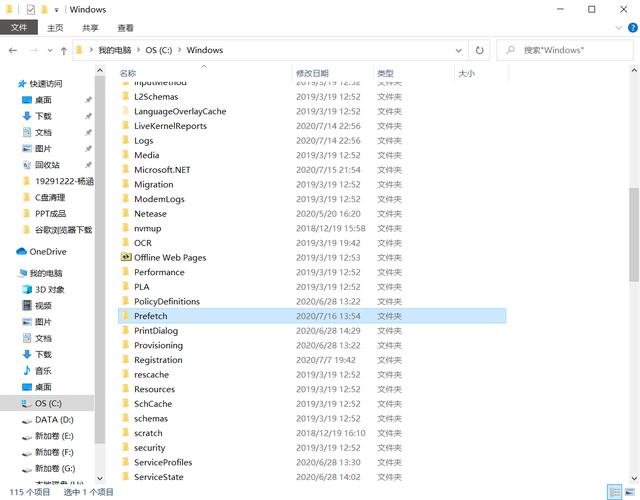Click the Prefetch folder icon
The width and height of the screenshot is (640, 500).
point(126,316)
